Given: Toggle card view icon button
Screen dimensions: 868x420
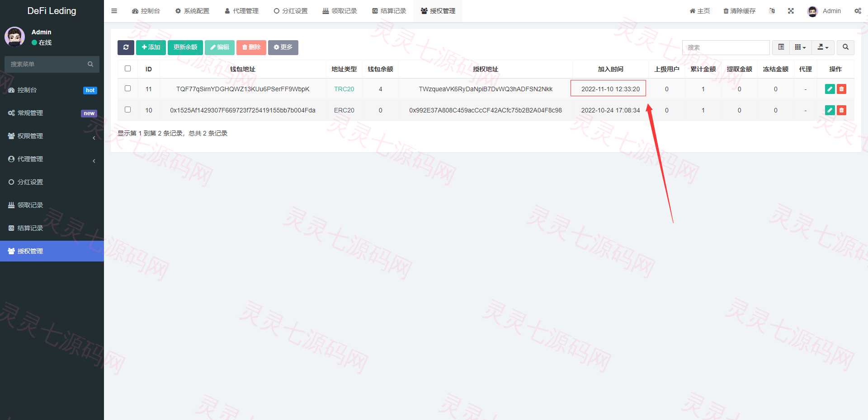Looking at the screenshot, I should [781, 47].
